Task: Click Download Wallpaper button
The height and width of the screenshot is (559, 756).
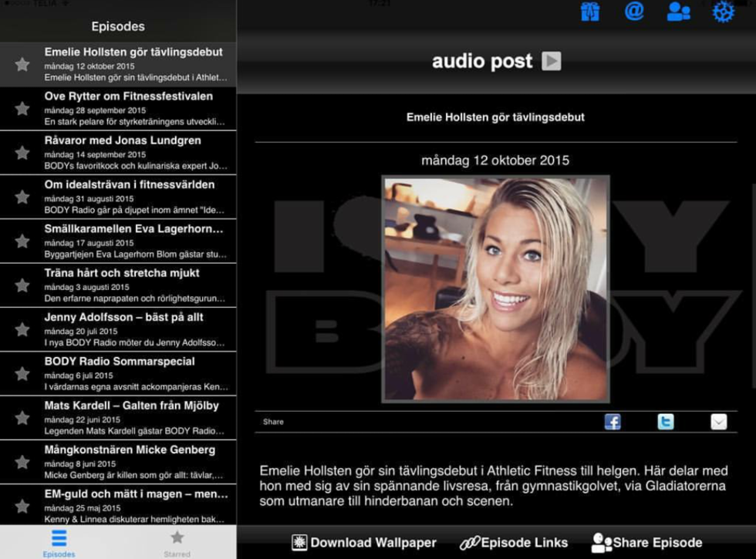Action: 364,543
